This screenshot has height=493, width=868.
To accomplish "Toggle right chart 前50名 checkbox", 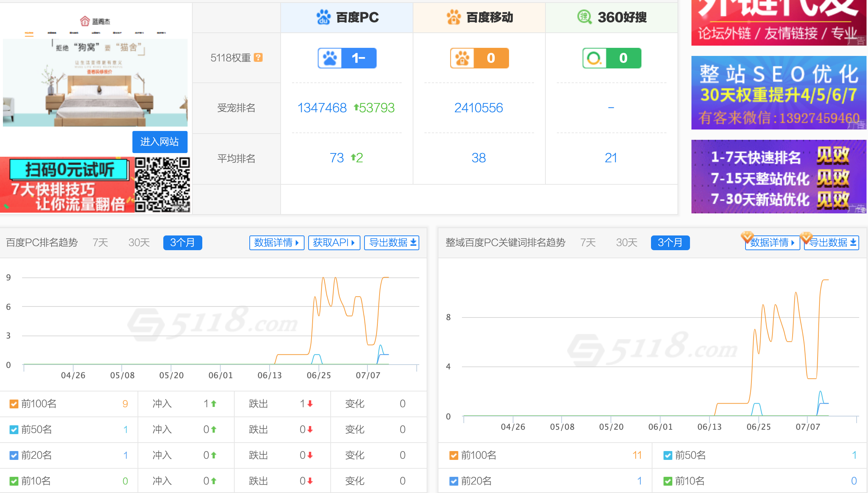I will [668, 455].
